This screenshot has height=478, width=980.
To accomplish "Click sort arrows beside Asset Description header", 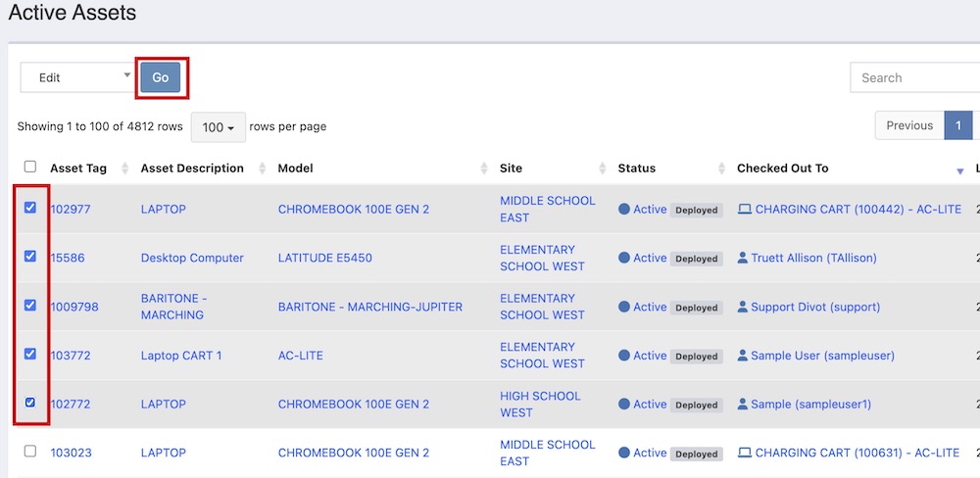I will [262, 168].
